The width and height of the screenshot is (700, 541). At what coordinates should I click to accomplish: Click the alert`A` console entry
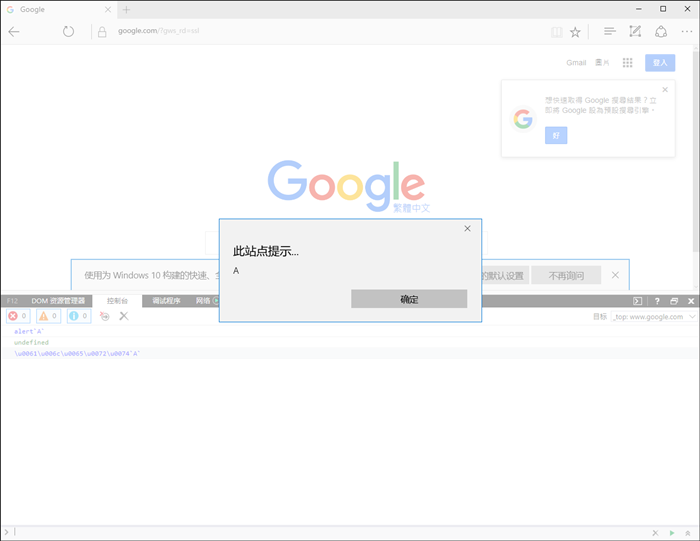29,331
